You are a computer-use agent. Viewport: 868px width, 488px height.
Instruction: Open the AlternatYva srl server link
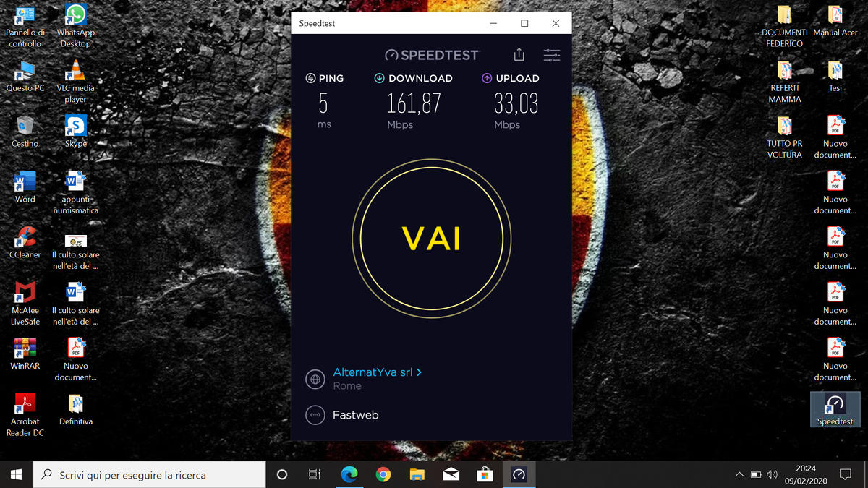(371, 372)
